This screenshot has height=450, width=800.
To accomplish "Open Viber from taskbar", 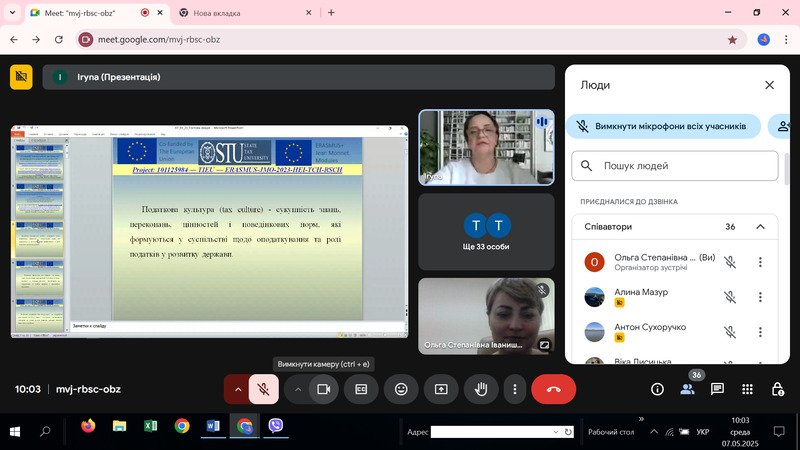I will [x=276, y=426].
